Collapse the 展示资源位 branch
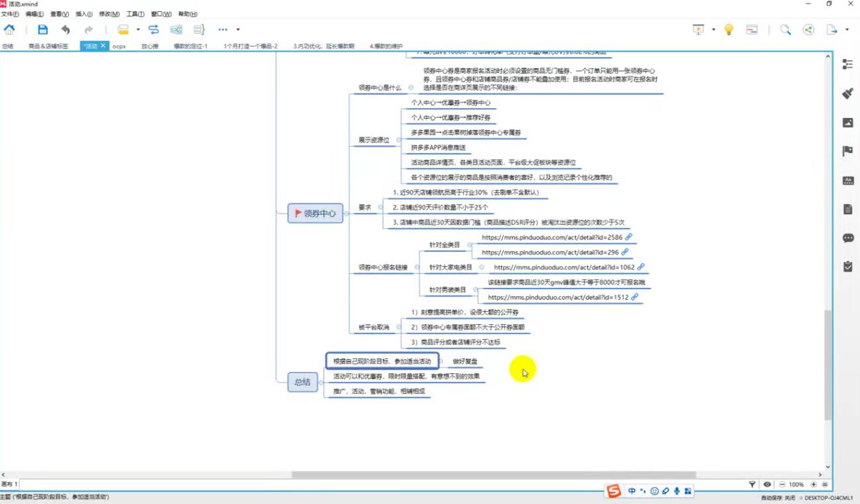Image resolution: width=860 pixels, height=504 pixels. coord(397,140)
